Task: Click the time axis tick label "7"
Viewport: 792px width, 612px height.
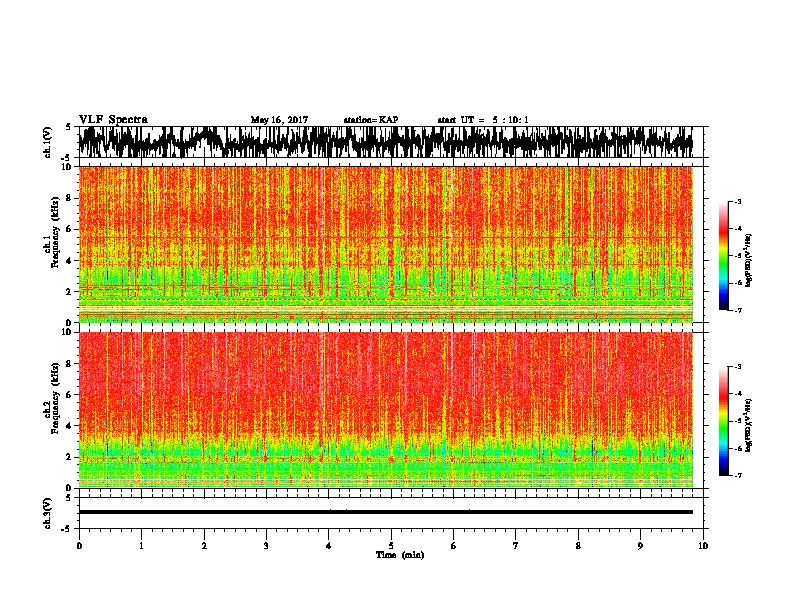Action: [x=516, y=545]
